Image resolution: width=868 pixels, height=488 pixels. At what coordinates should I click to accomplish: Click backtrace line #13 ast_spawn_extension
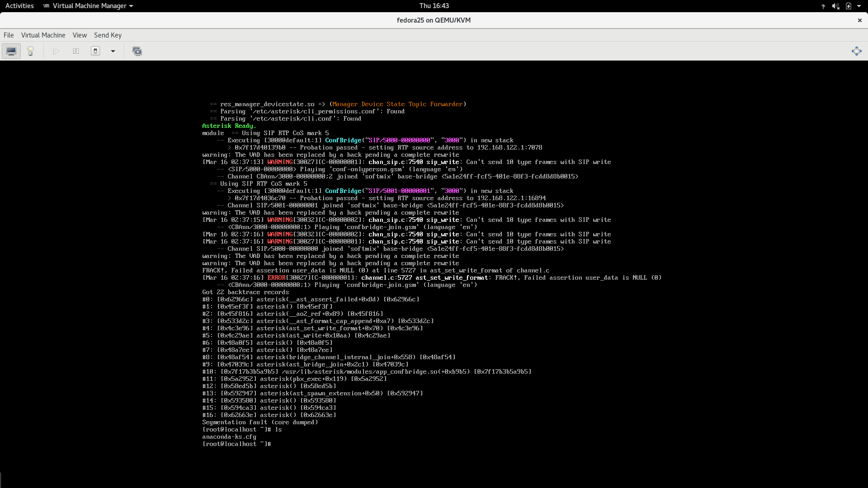pos(312,394)
